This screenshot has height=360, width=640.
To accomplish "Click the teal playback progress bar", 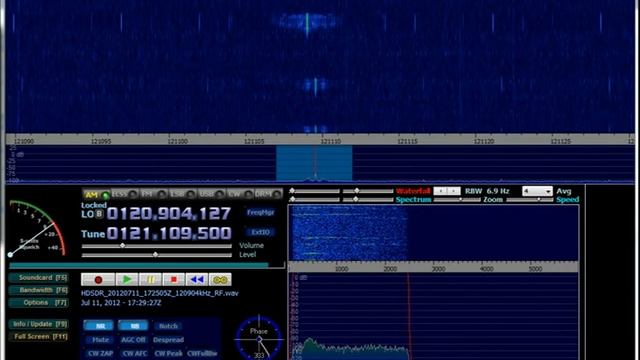I will point(139,265).
